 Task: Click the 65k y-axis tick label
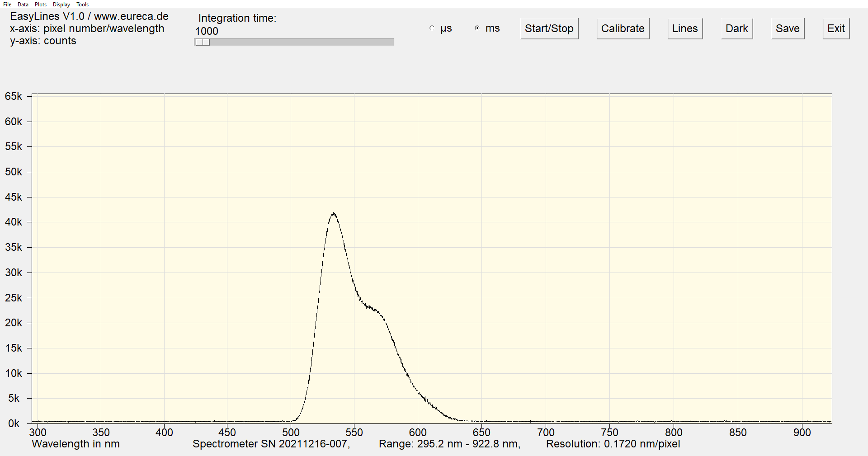coord(13,96)
